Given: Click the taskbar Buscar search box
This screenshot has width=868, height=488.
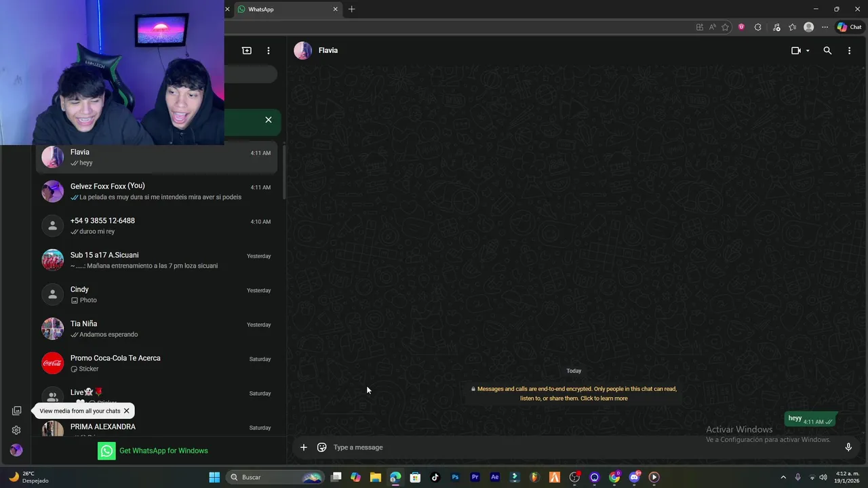Looking at the screenshot, I should tap(274, 477).
